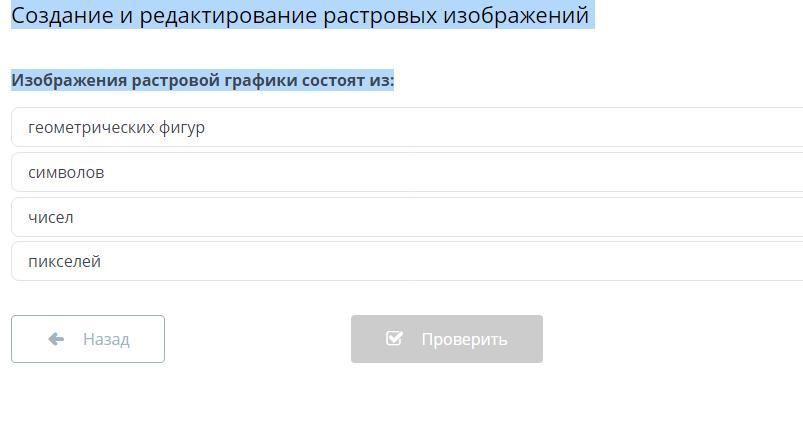Click the word 'состоят' in the question
Viewport: 803px width, 428px height.
(334, 80)
